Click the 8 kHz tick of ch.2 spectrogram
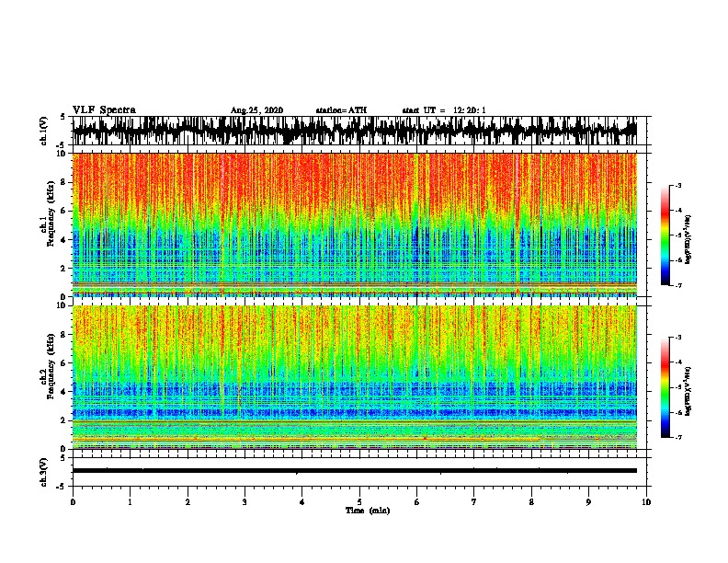728x563 pixels. click(63, 335)
